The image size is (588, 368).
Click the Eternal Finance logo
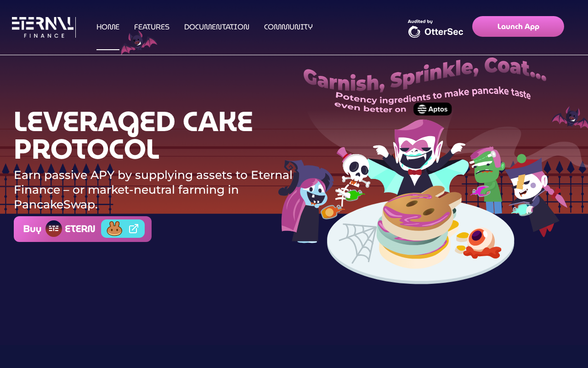tap(43, 27)
